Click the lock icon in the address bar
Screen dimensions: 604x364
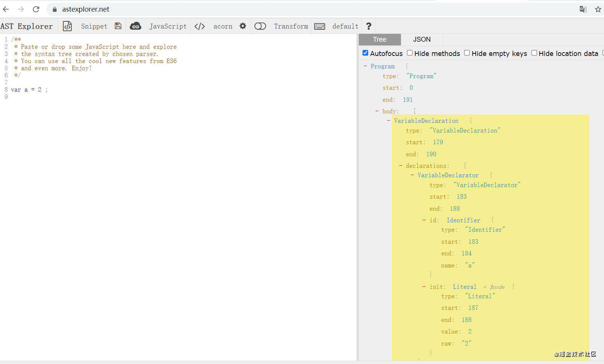click(x=55, y=9)
